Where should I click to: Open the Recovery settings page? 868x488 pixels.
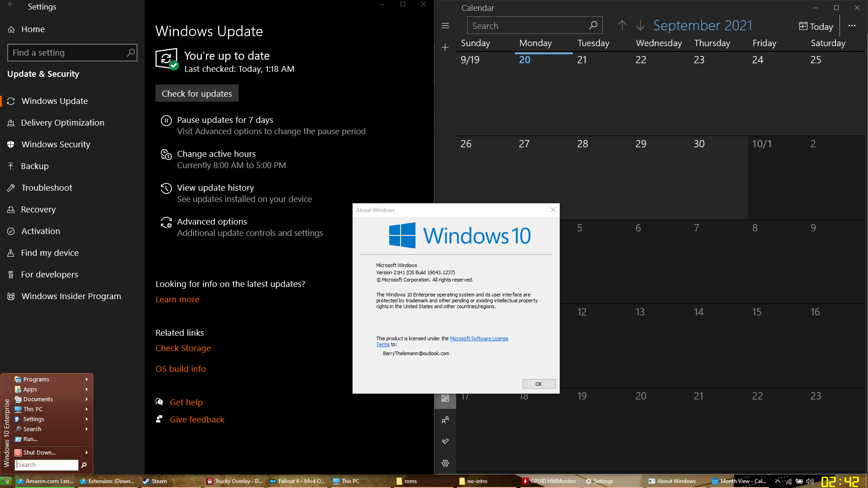click(38, 210)
